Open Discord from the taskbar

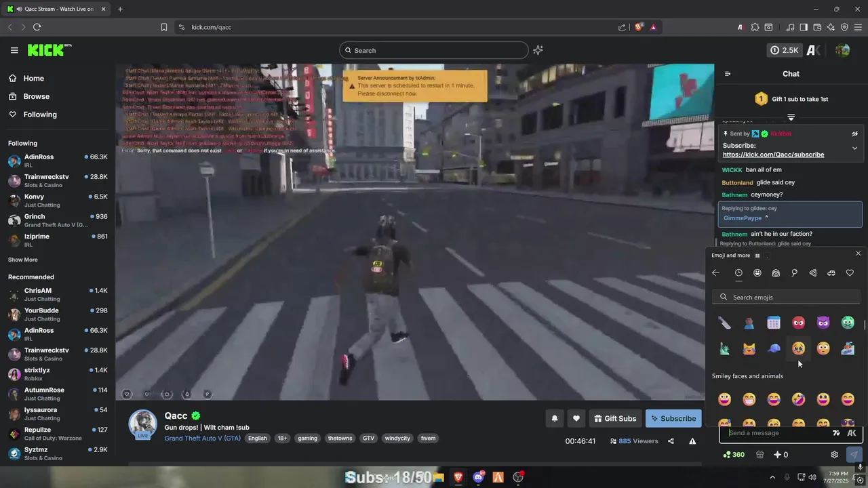click(x=479, y=477)
